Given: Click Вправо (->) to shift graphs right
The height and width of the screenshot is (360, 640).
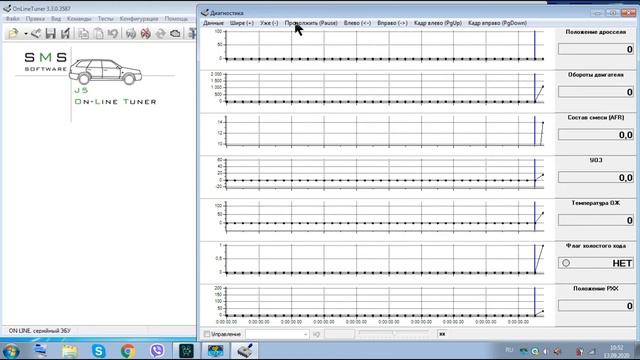Looking at the screenshot, I should click(x=392, y=23).
